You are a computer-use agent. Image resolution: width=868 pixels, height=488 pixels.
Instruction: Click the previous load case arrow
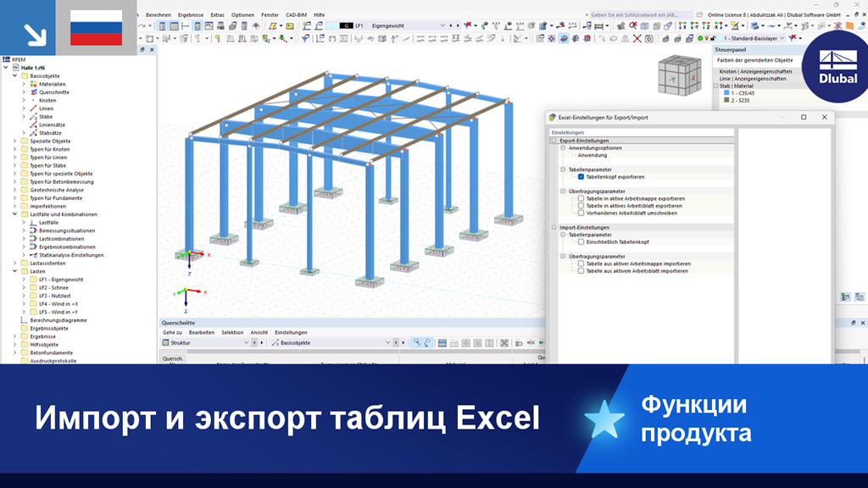[451, 25]
